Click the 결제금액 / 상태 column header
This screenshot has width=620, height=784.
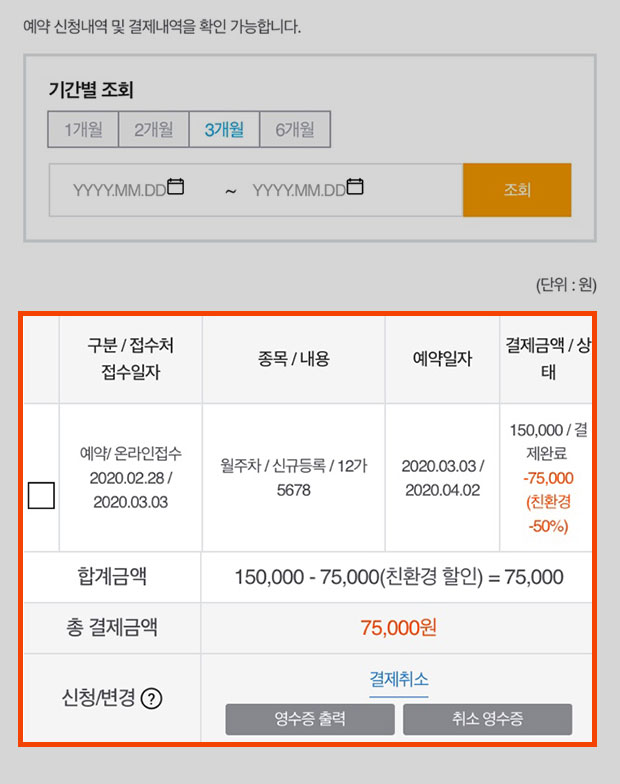tap(546, 359)
